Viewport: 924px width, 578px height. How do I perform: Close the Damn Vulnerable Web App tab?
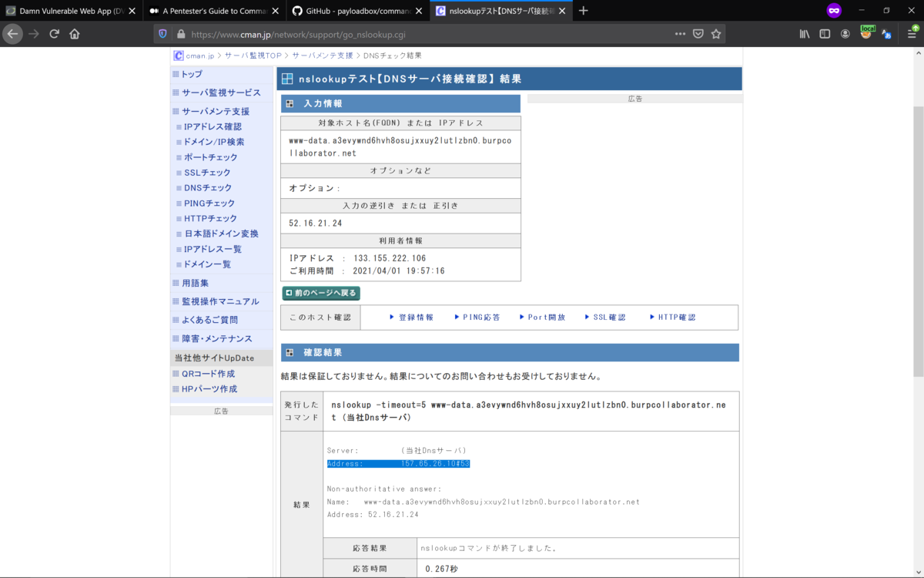[x=132, y=11]
